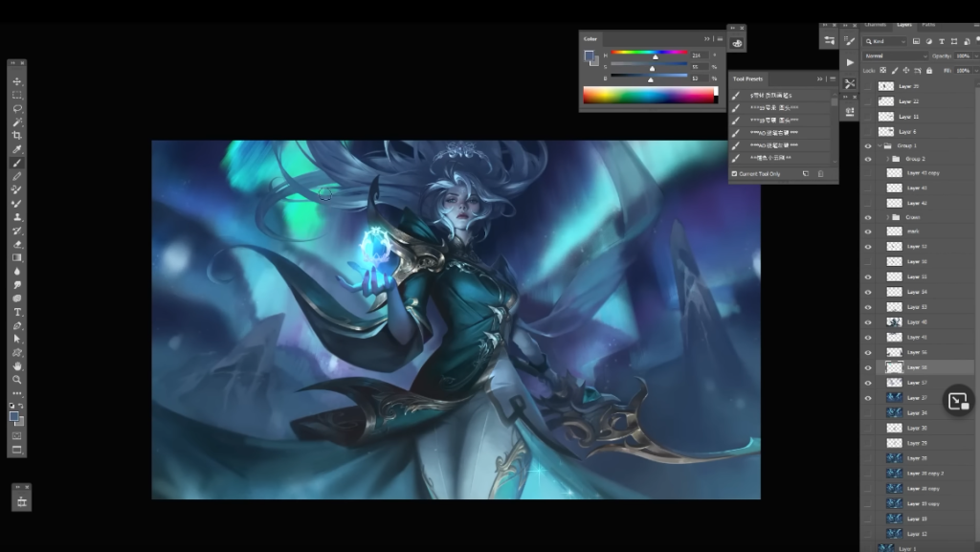
Task: Click the lock all padlock icon
Action: [x=927, y=70]
